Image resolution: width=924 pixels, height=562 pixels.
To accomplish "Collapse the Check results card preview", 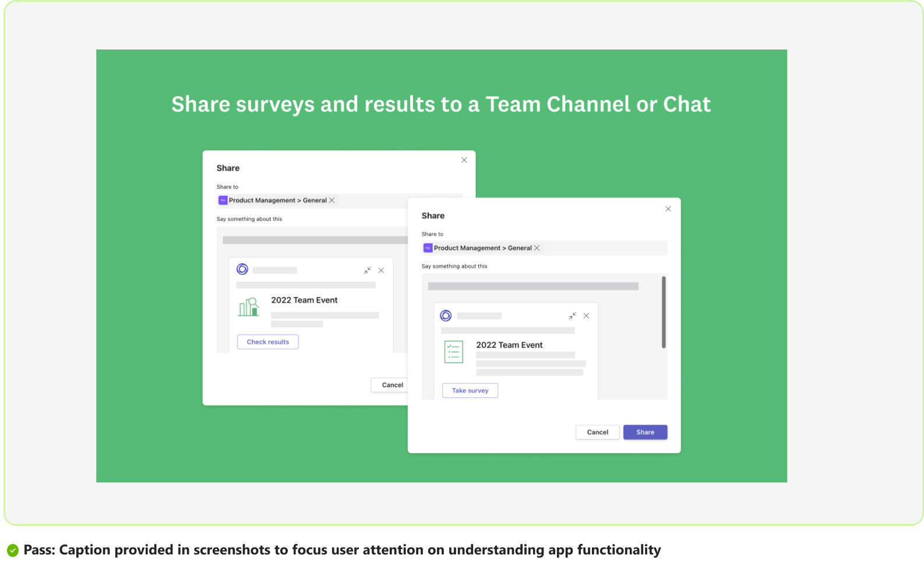I will click(x=368, y=270).
